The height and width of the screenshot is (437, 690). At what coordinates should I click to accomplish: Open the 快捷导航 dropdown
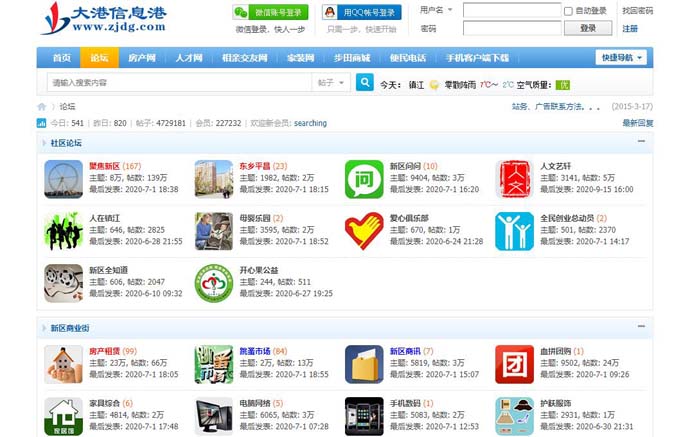621,58
